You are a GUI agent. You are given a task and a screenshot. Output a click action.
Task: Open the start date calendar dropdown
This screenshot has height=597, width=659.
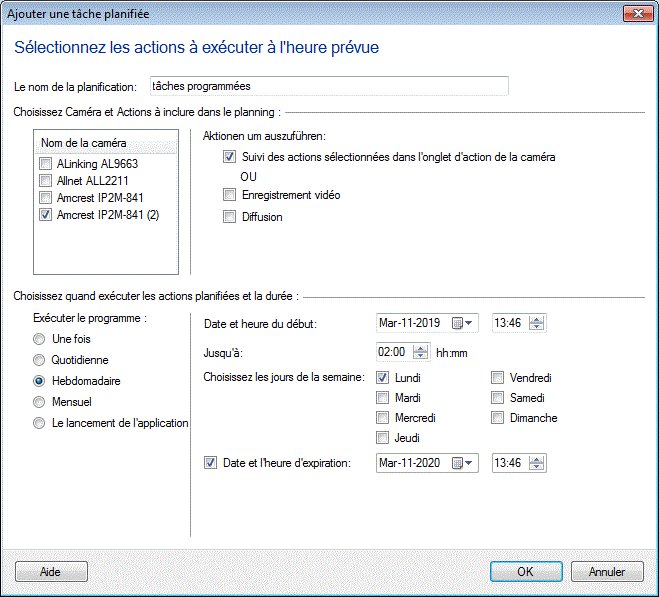point(464,323)
